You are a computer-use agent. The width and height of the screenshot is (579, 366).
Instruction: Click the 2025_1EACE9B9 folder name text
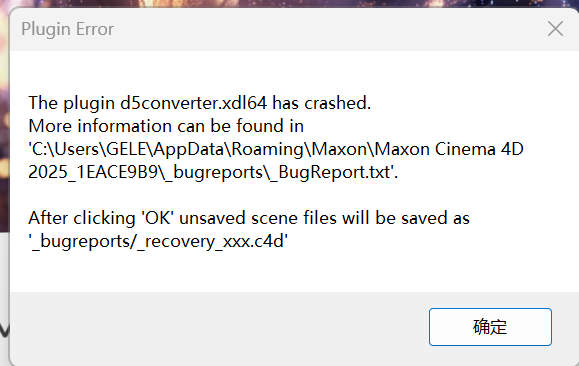click(93, 172)
